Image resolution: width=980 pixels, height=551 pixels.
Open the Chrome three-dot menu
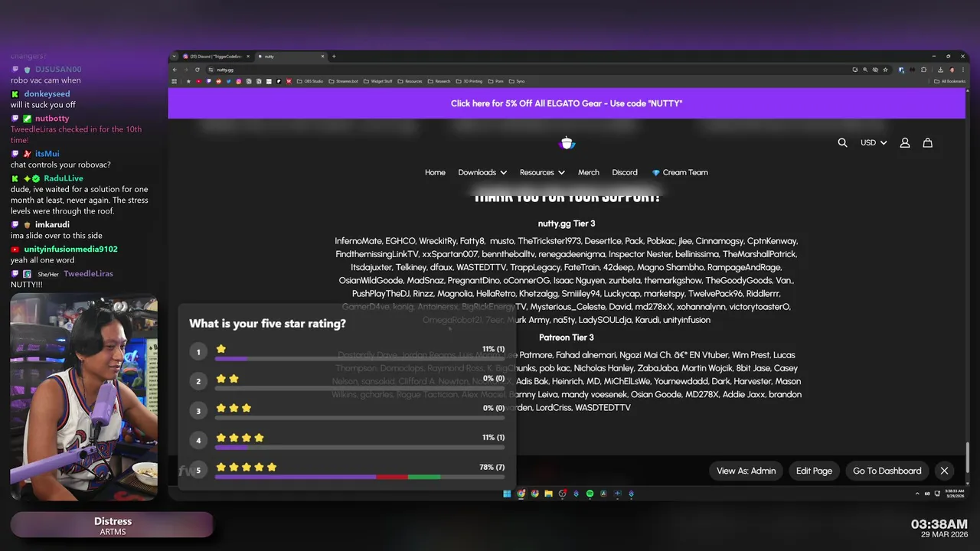pos(963,70)
